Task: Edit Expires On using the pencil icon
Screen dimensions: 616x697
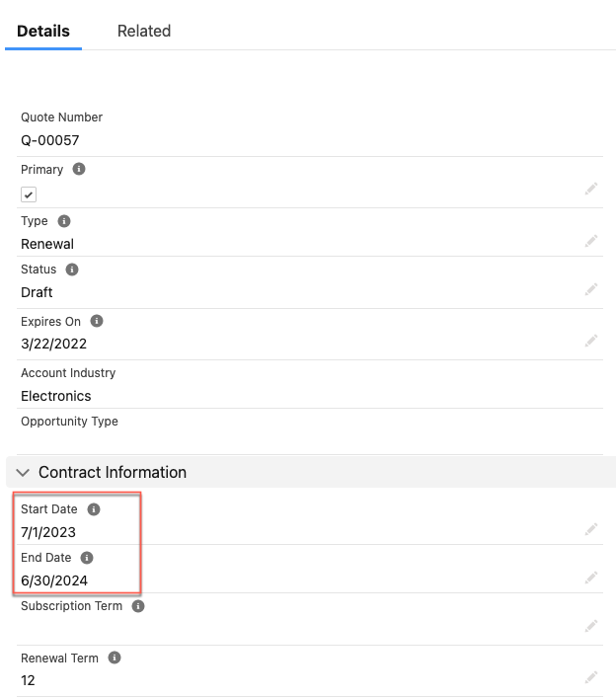Action: point(590,341)
